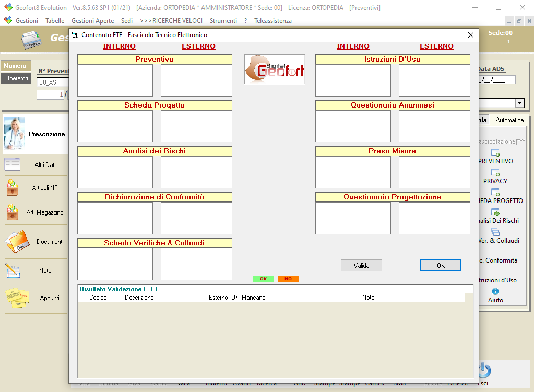Select the Operatori tab
The height and width of the screenshot is (392, 534).
click(17, 78)
